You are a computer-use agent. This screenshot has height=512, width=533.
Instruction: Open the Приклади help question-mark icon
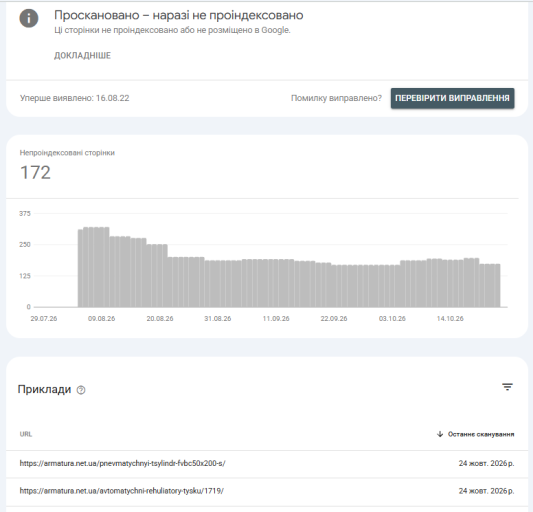pyautogui.click(x=81, y=390)
